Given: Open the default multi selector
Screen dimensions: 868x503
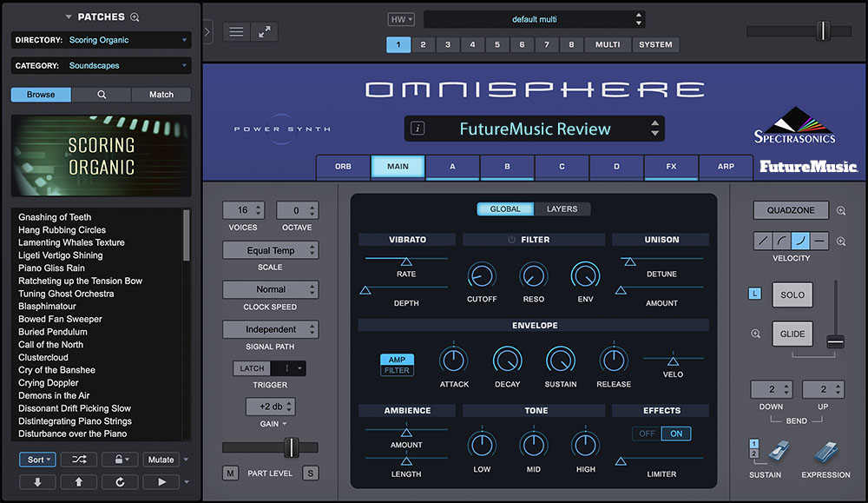Looking at the screenshot, I should 534,19.
